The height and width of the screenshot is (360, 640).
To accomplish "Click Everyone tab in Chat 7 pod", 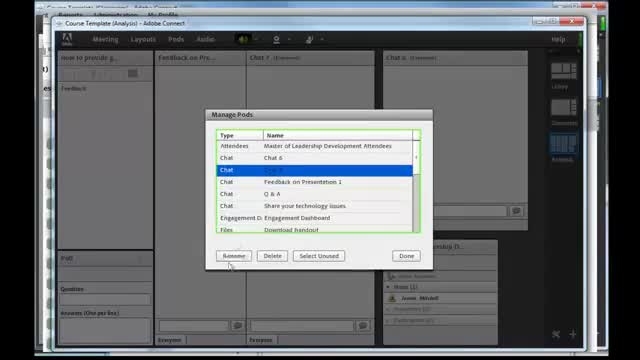I will (x=261, y=340).
